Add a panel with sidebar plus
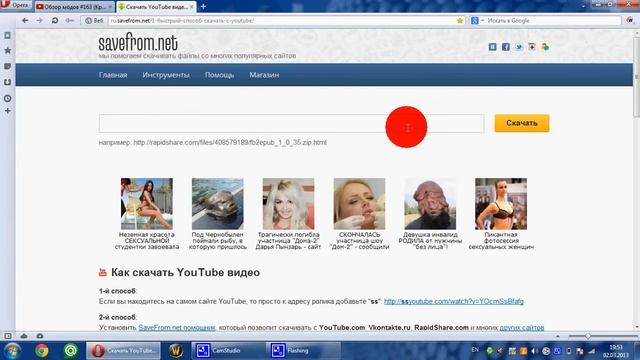640x360 pixels. pyautogui.click(x=7, y=111)
